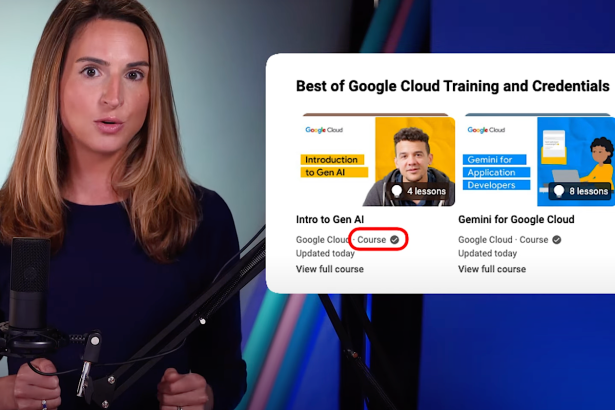Click the Google Cloud logo on the Intro to Gen AI thumbnail
Screen dimensions: 615x410
click(x=324, y=130)
